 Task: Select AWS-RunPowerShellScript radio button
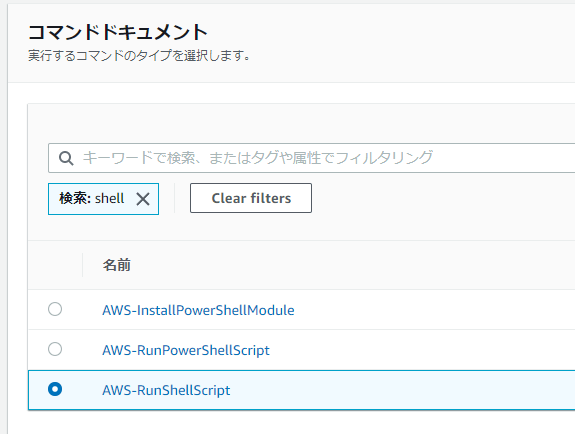pyautogui.click(x=55, y=349)
